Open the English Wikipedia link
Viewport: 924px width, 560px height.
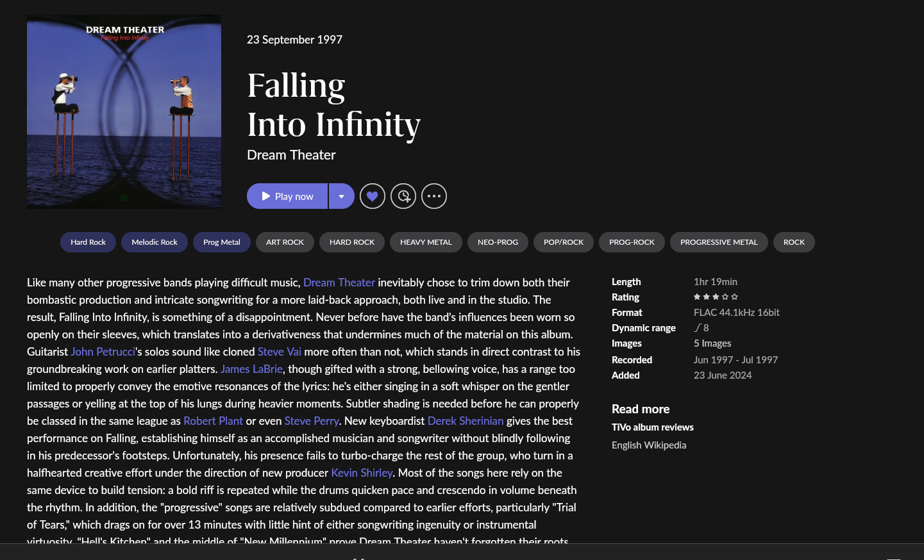click(x=649, y=445)
